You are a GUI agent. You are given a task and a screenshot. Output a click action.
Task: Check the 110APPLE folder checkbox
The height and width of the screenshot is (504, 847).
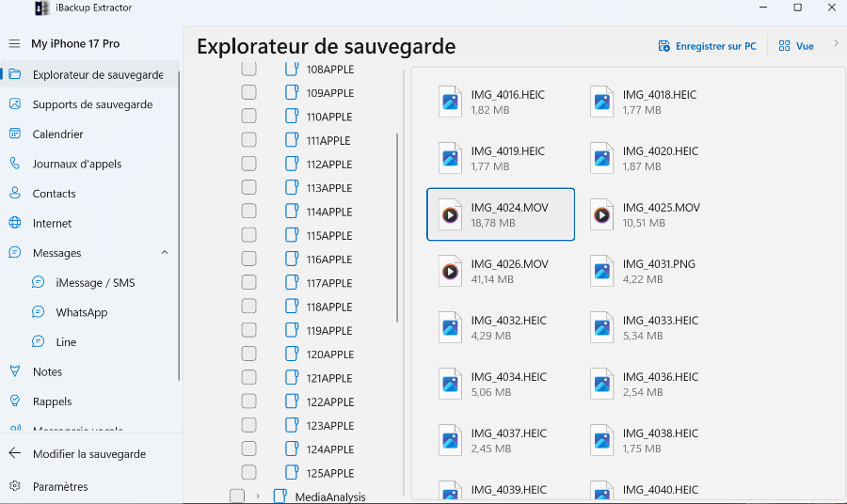point(248,116)
